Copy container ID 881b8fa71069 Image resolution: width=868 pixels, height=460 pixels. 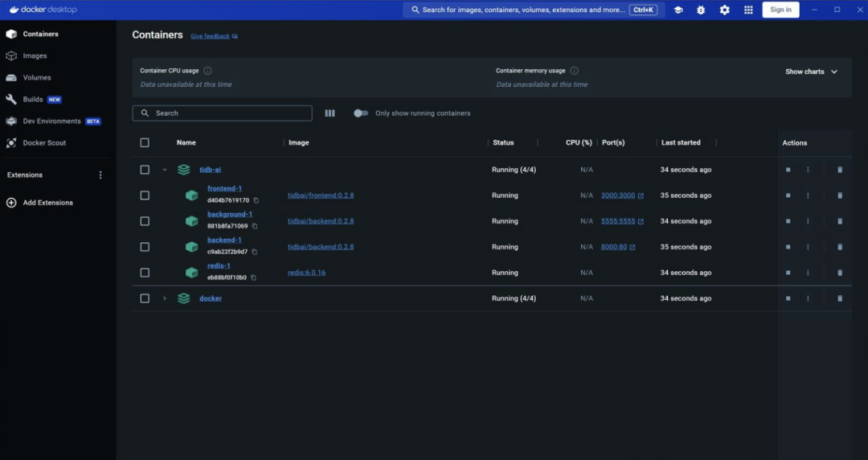tap(255, 226)
